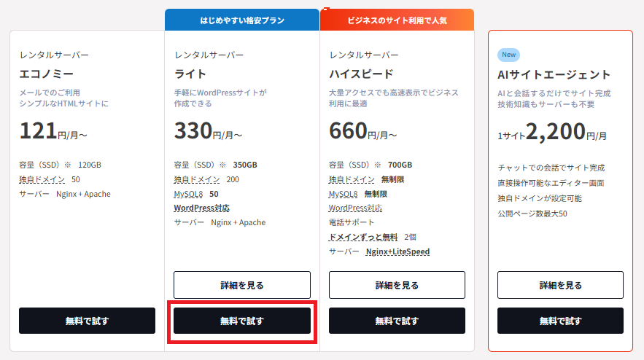644x360 pixels.
Task: Select 独自ドメイン in the ハイスピード plan
Action: (x=352, y=179)
